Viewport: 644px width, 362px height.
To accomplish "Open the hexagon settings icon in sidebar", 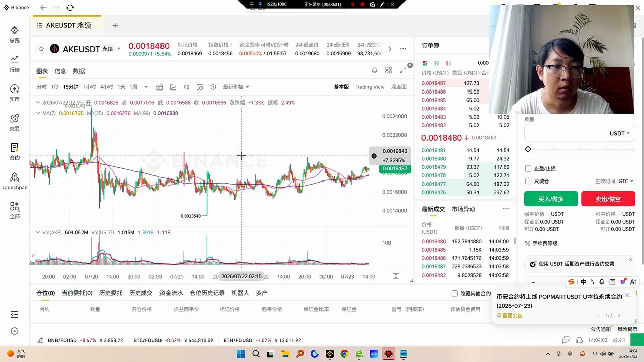I will click(x=14, y=331).
